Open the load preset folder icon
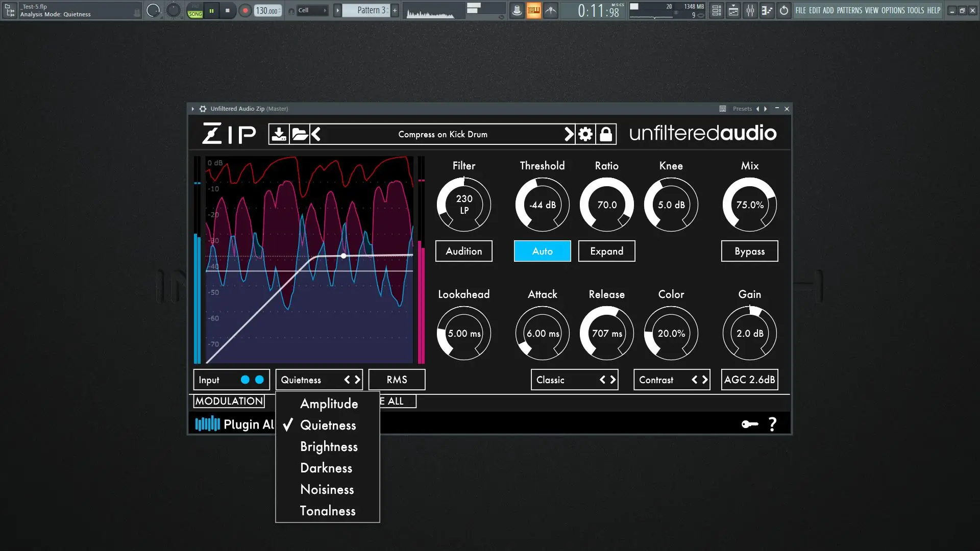This screenshot has height=551, width=980. click(x=300, y=134)
